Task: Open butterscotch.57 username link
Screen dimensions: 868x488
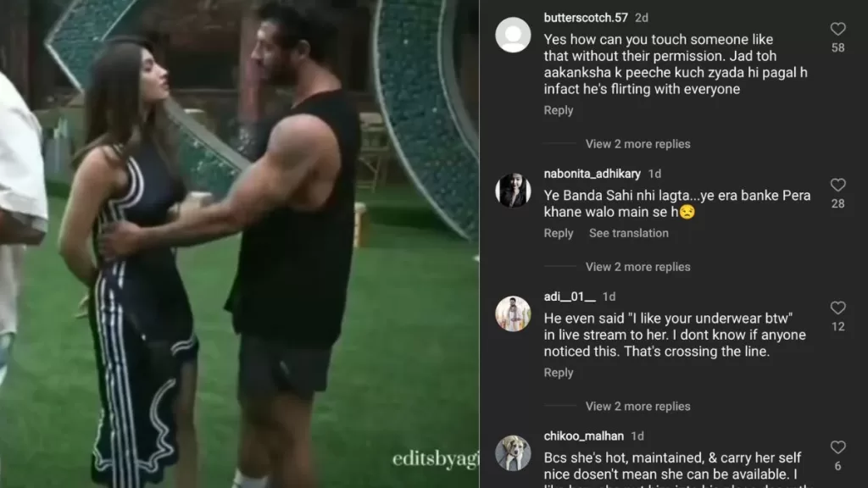Action: 586,18
